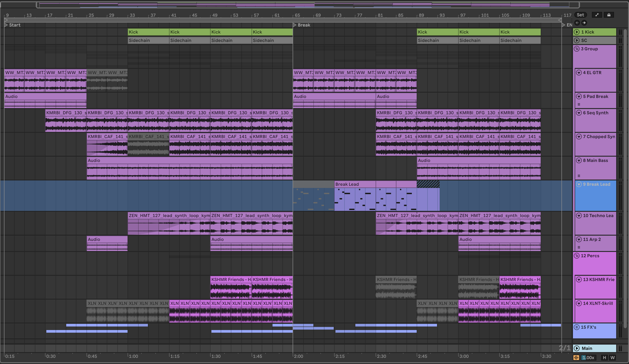Select the Break Lead MIDI clip
This screenshot has width=629, height=364.
tap(354, 184)
